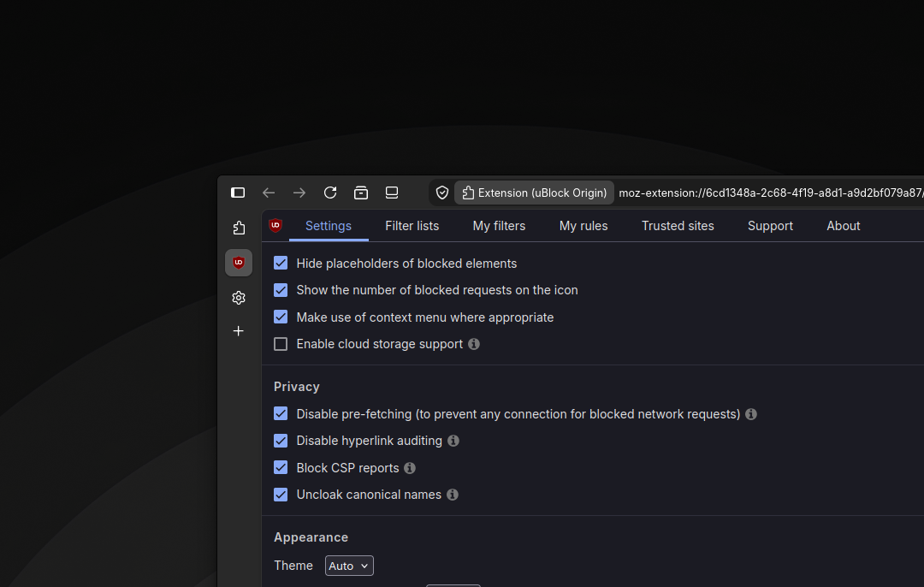924x587 pixels.
Task: Uncheck Hide placeholders of blocked elements
Action: [x=281, y=263]
